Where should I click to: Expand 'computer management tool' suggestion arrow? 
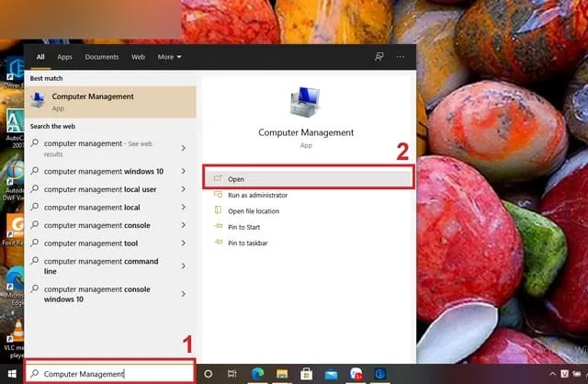[x=184, y=243]
